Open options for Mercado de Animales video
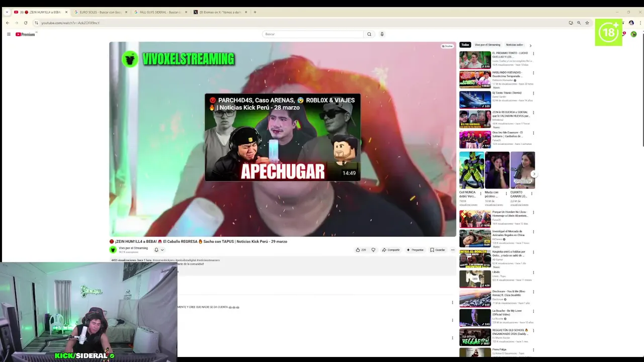This screenshot has width=644, height=362. pyautogui.click(x=533, y=232)
